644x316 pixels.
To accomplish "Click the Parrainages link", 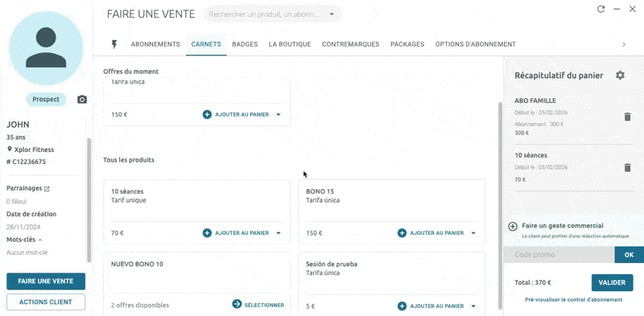I will [24, 188].
